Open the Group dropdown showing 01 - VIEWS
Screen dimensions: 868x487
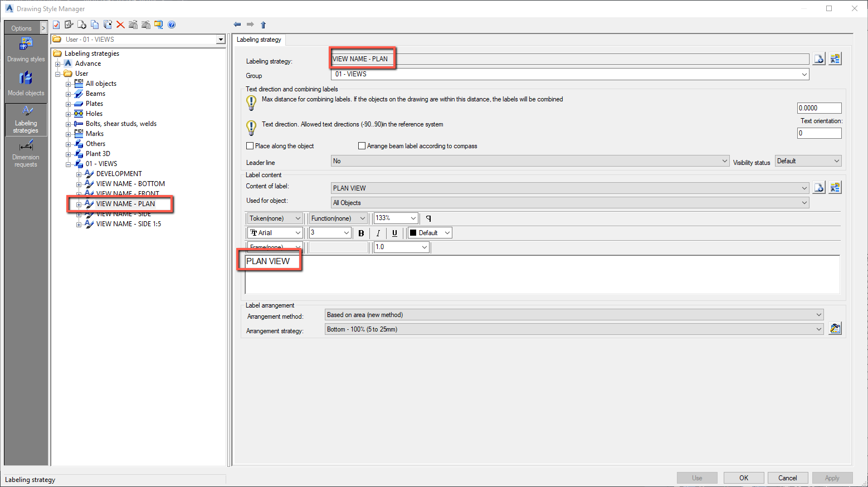570,74
